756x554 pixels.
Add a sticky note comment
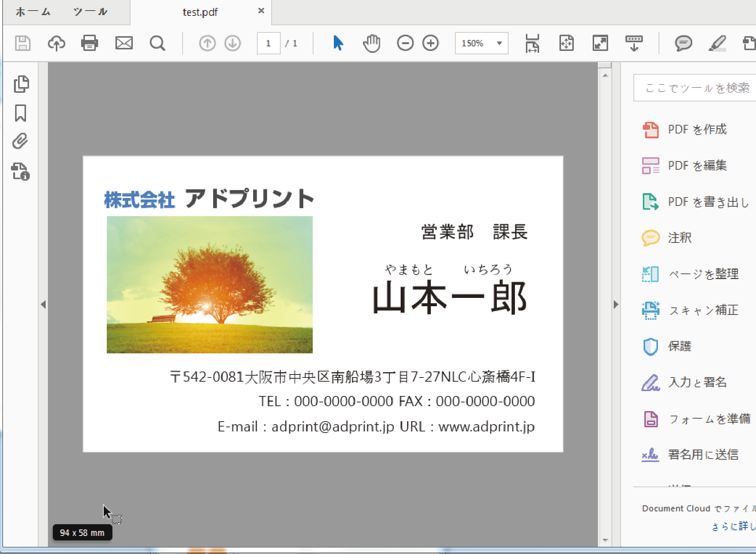(683, 43)
